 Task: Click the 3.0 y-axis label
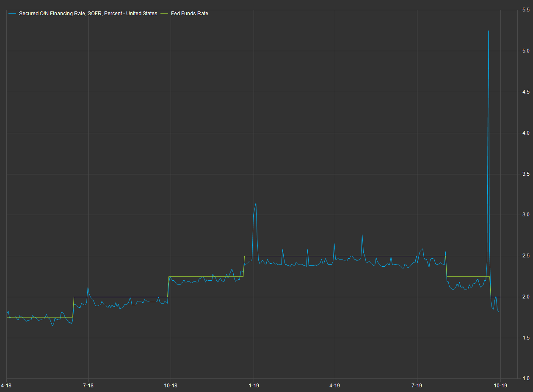526,215
